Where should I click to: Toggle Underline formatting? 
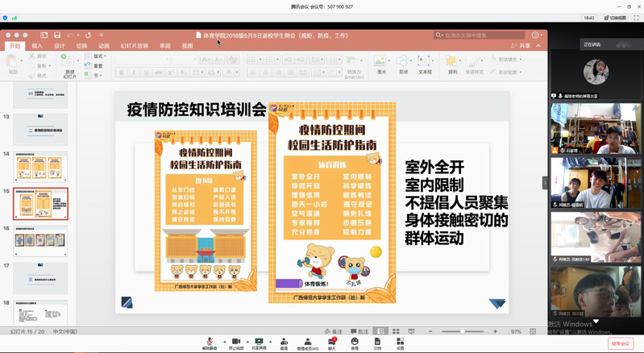coord(146,73)
